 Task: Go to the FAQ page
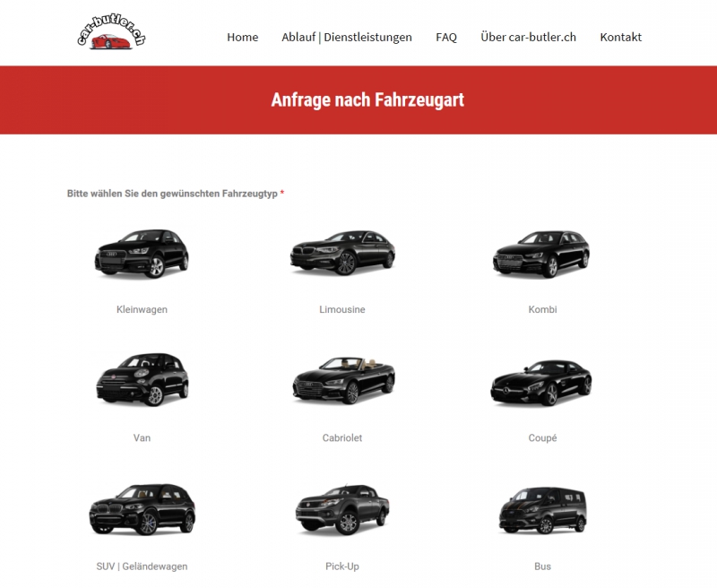(446, 37)
